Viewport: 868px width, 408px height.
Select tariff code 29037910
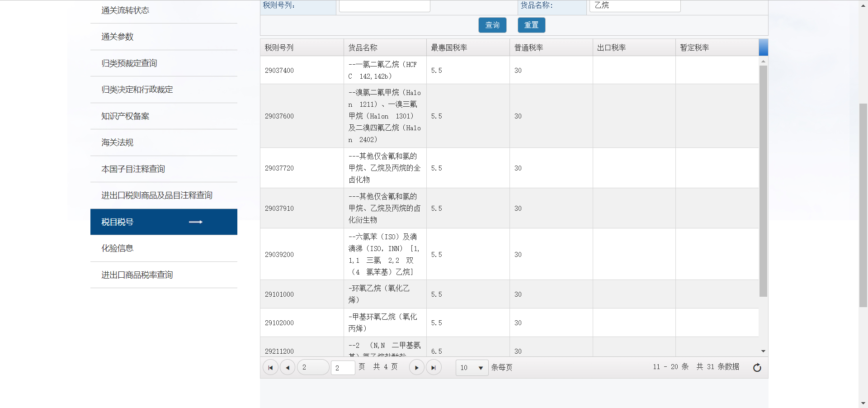tap(279, 209)
